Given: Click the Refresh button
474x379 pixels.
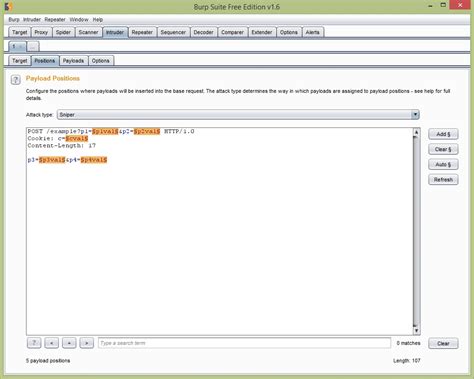Looking at the screenshot, I should [443, 180].
